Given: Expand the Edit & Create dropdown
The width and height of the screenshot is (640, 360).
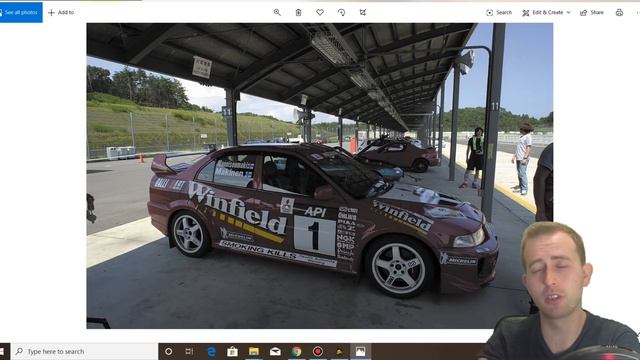Looking at the screenshot, I should (x=546, y=13).
